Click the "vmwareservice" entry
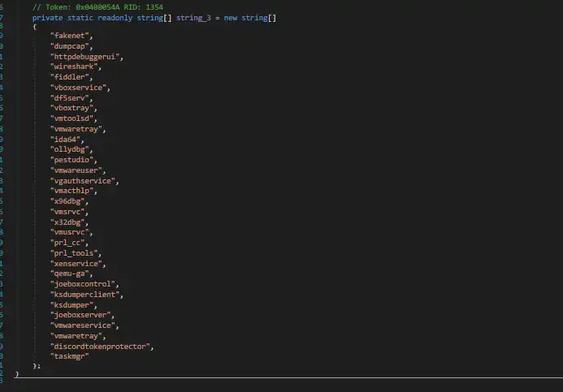Viewport: 563px width, 392px height. 83,325
